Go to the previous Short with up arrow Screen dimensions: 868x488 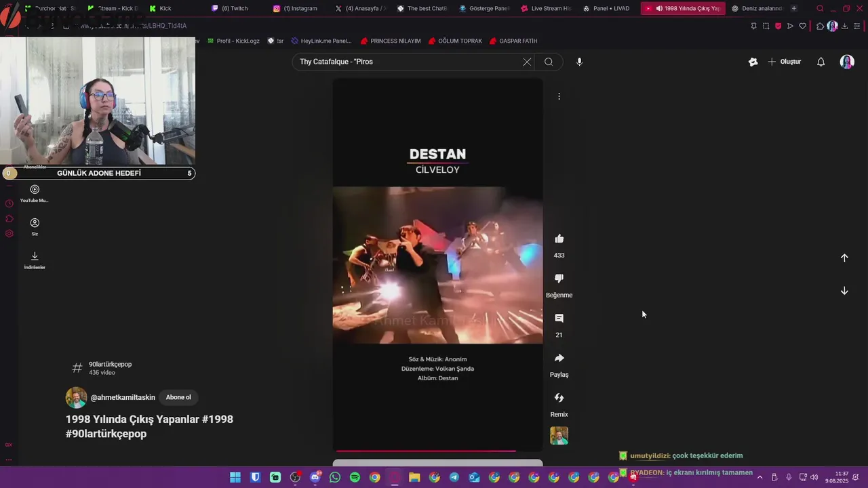point(844,258)
